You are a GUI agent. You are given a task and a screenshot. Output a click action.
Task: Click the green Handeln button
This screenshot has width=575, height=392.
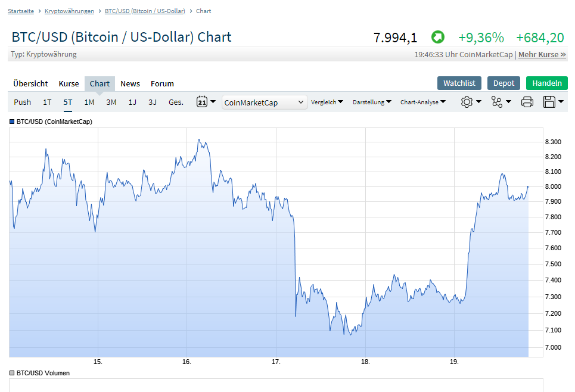point(546,83)
